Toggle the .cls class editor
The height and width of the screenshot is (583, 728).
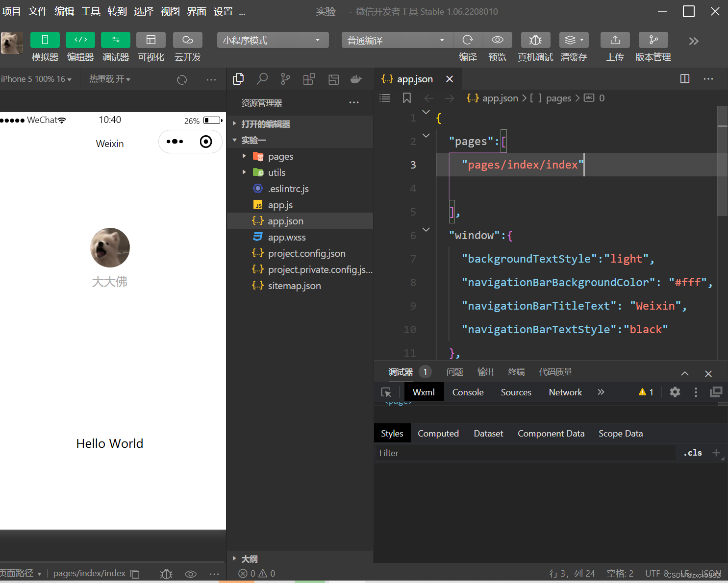pos(693,453)
